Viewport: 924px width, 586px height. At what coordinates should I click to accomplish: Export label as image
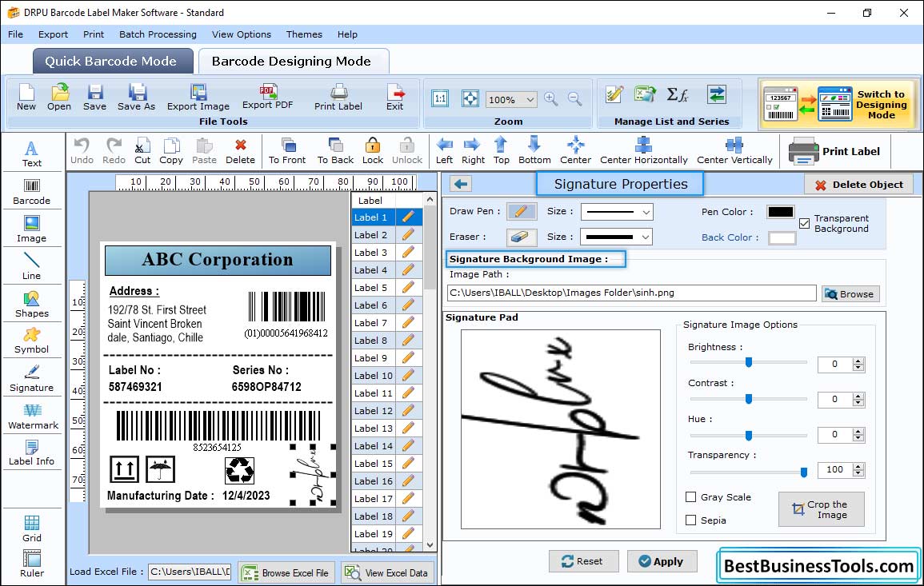[198, 98]
